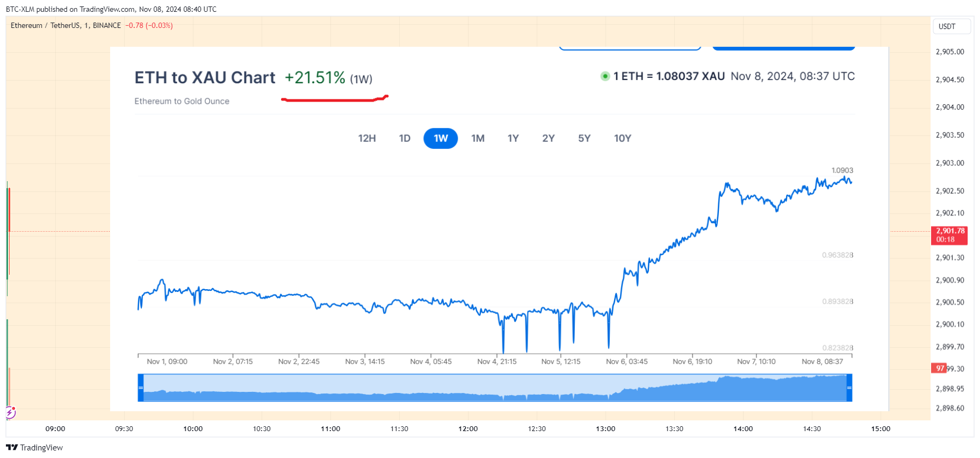980x458 pixels.
Task: Show the 5Y range chart
Action: click(584, 138)
